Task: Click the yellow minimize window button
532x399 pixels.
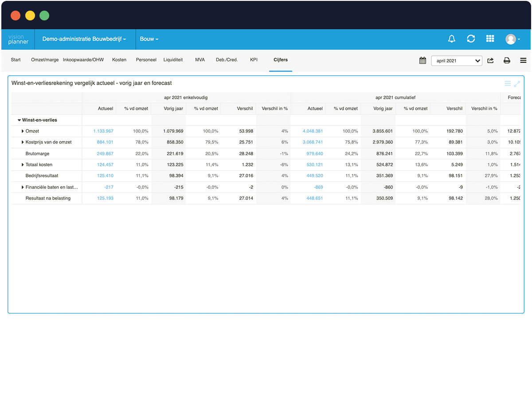Action: (30, 16)
